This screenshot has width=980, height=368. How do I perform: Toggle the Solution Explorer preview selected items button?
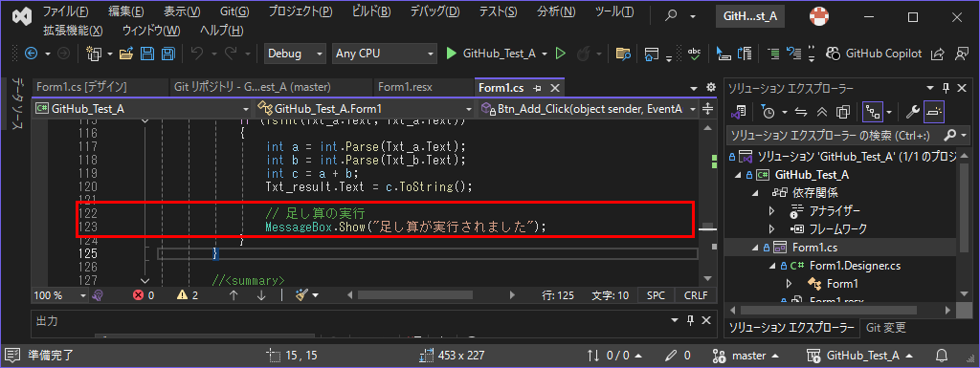[934, 111]
